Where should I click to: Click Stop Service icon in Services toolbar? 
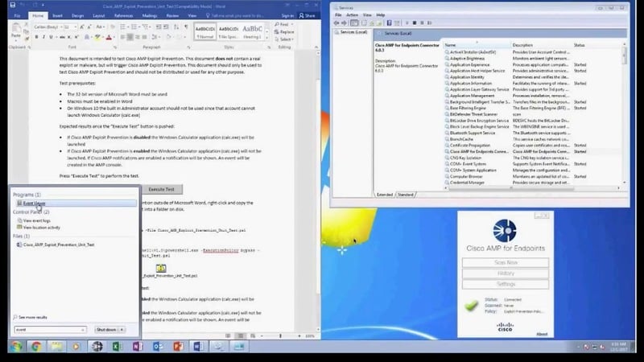pyautogui.click(x=415, y=23)
